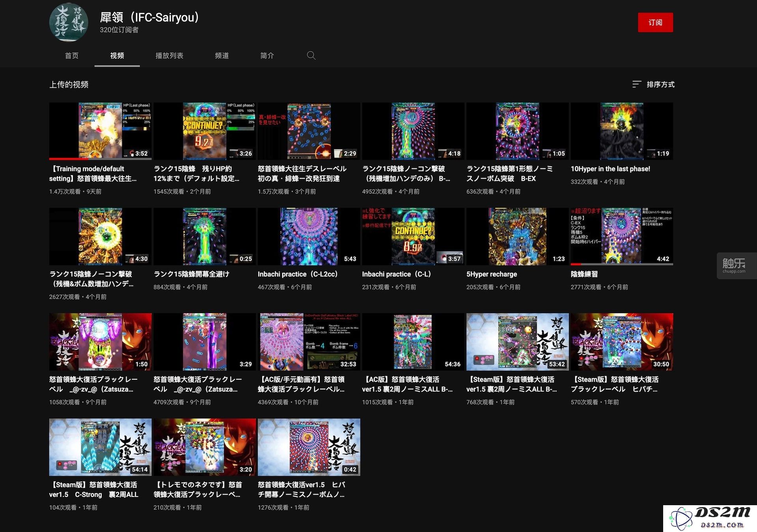Screen dimensions: 757x532
Task: Open the 54:14 duration video thumbnail
Action: (100, 447)
